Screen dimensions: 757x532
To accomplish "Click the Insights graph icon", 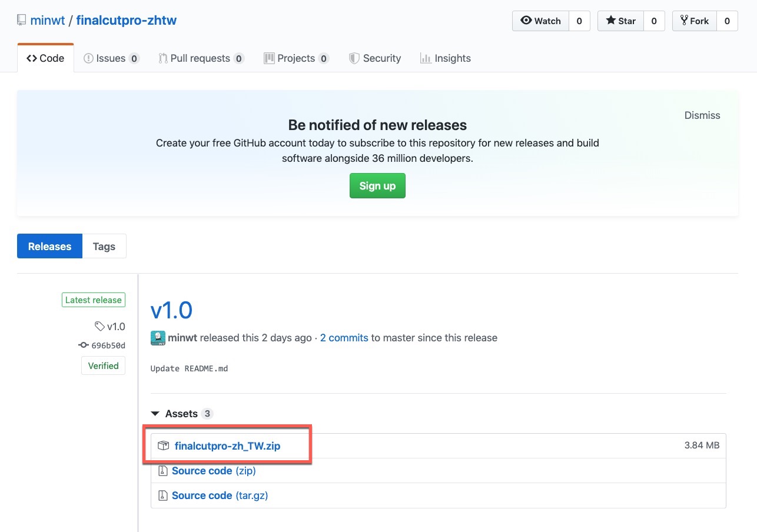I will (425, 58).
